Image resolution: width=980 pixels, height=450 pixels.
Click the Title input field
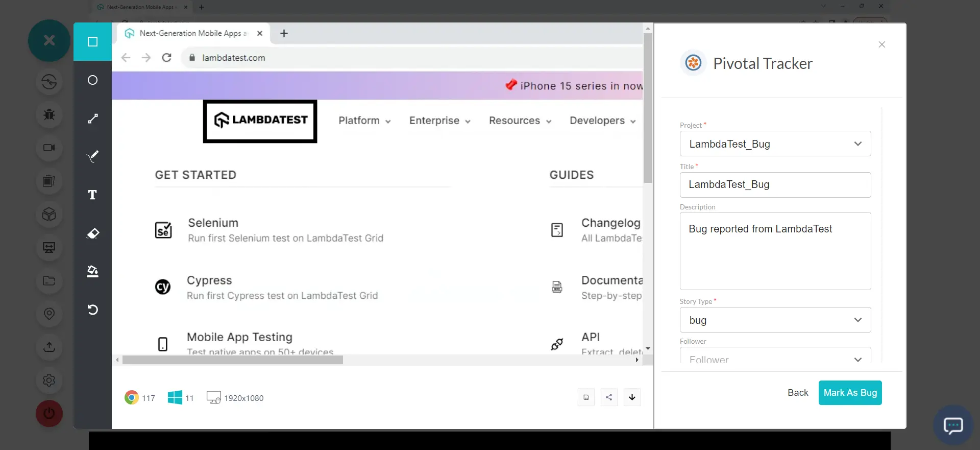click(x=775, y=184)
